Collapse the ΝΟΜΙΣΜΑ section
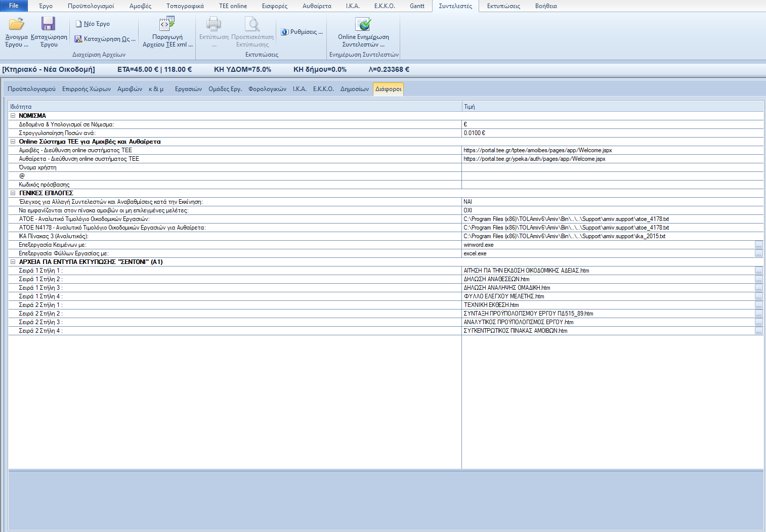766x532 pixels. [x=13, y=116]
